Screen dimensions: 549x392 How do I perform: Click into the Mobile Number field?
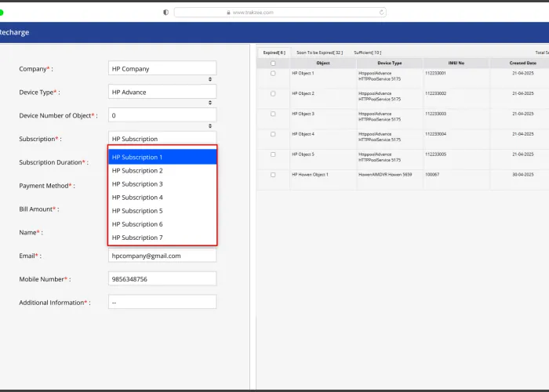[x=162, y=279]
